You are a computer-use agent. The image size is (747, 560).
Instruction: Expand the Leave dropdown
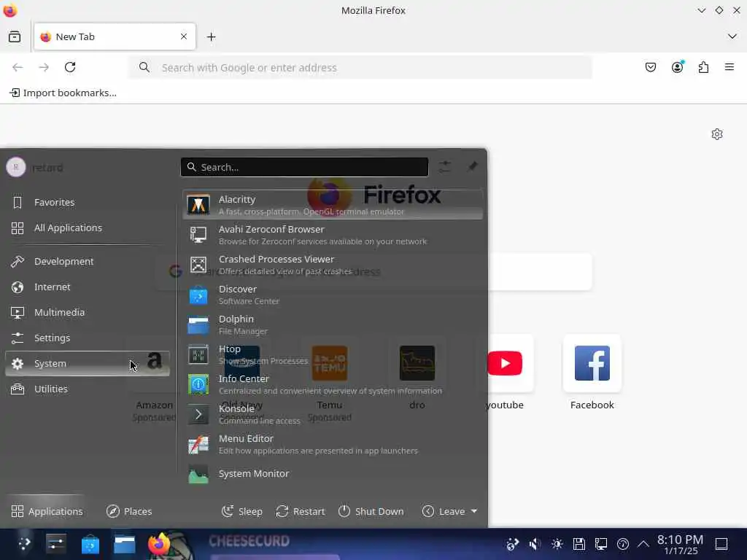point(449,511)
